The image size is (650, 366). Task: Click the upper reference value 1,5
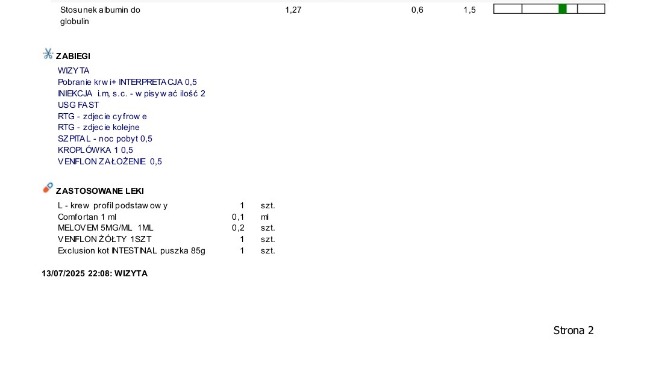pos(470,10)
